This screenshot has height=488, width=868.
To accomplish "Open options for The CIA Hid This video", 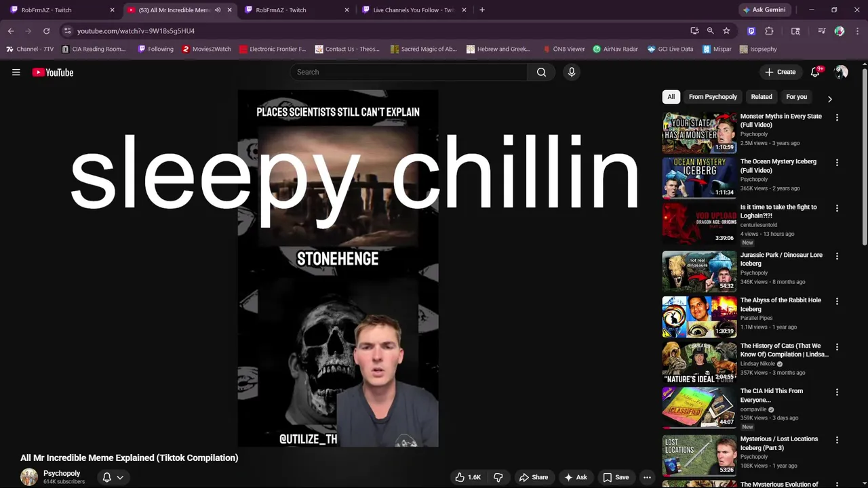I will coord(837,392).
